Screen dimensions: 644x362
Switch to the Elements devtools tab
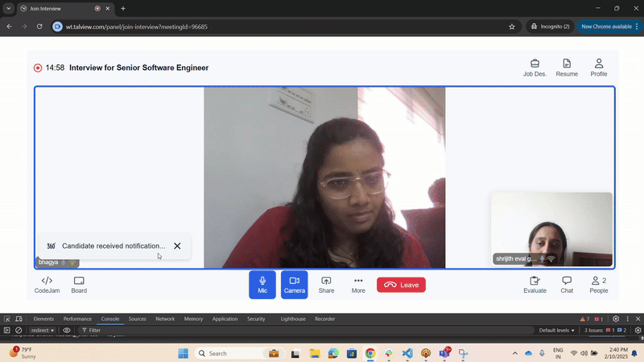click(x=43, y=319)
